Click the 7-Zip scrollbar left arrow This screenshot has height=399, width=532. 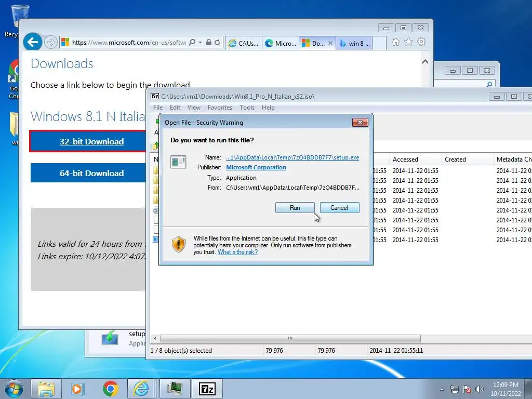155,338
